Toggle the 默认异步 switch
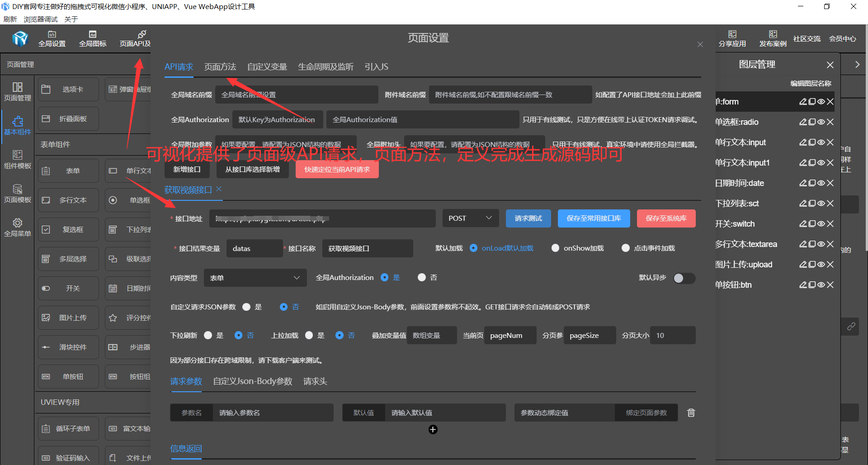 [684, 278]
